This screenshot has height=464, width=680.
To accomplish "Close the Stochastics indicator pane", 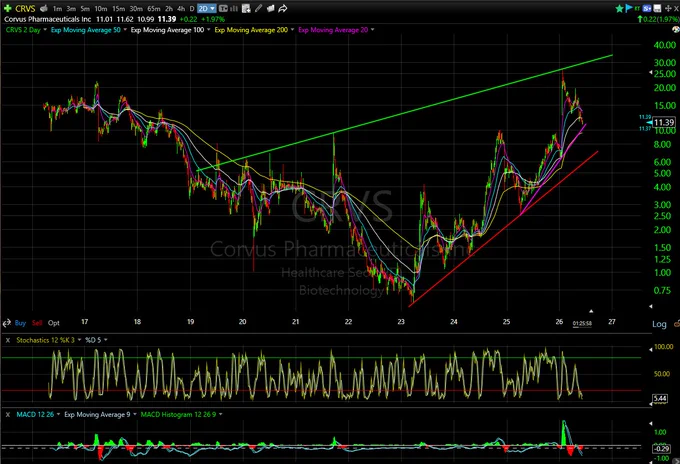I will (x=7, y=340).
